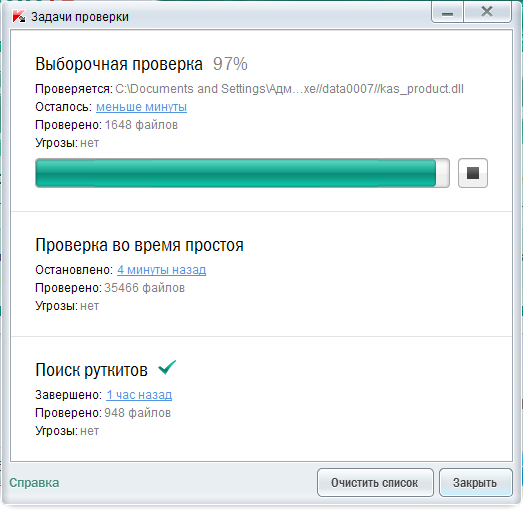Click the Закрыть button
Image resolution: width=523 pixels, height=510 pixels.
pyautogui.click(x=476, y=483)
